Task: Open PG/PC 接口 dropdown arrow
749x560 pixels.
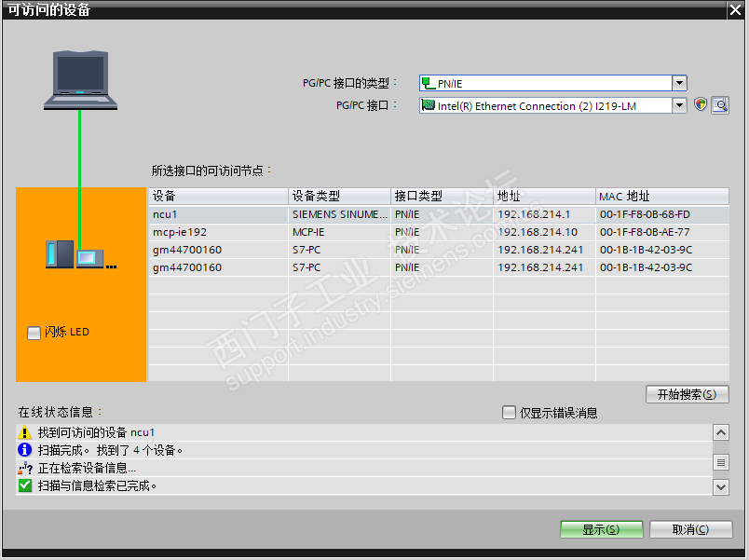Action: pyautogui.click(x=679, y=105)
